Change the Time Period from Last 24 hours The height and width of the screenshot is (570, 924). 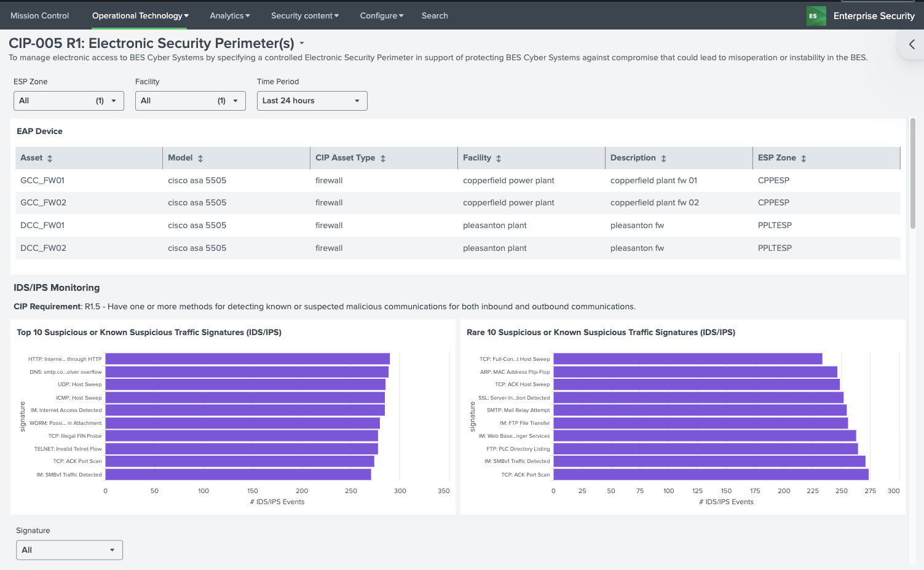312,101
